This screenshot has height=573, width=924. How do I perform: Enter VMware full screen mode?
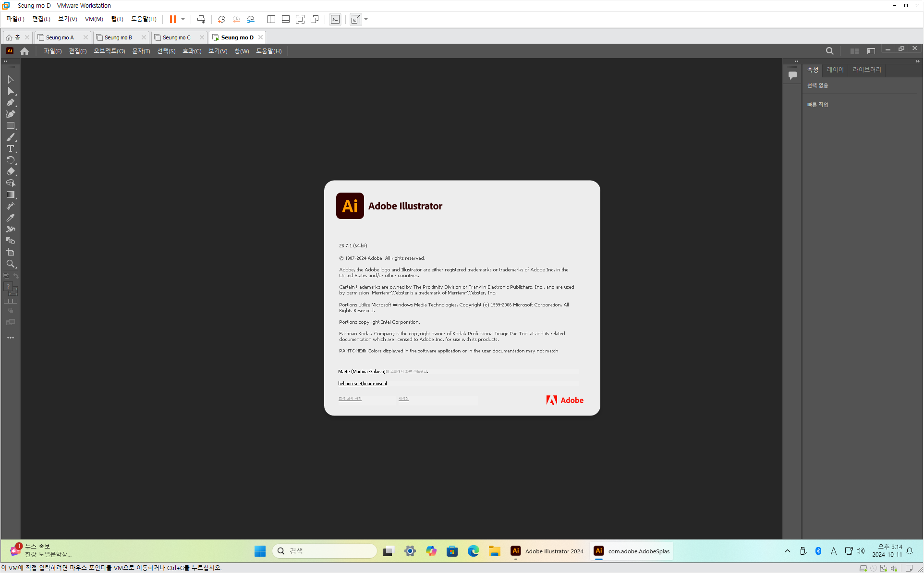(x=300, y=19)
